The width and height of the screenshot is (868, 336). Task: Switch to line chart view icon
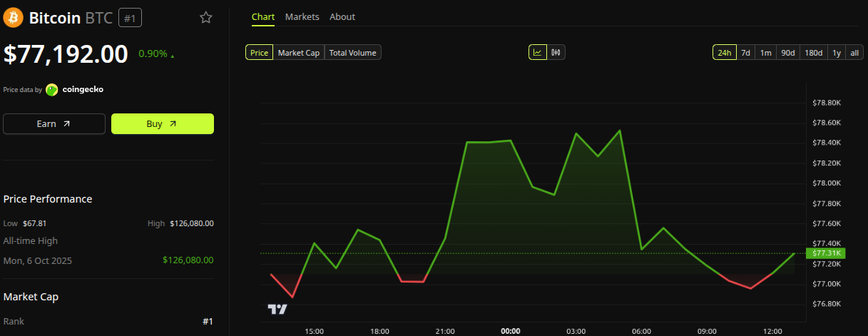(x=538, y=52)
